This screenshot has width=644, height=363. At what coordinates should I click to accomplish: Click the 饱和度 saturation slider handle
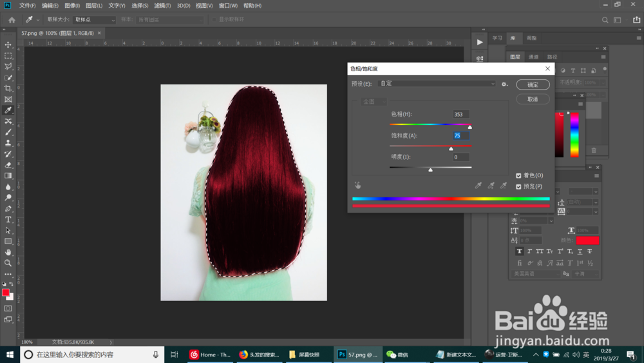pyautogui.click(x=451, y=148)
